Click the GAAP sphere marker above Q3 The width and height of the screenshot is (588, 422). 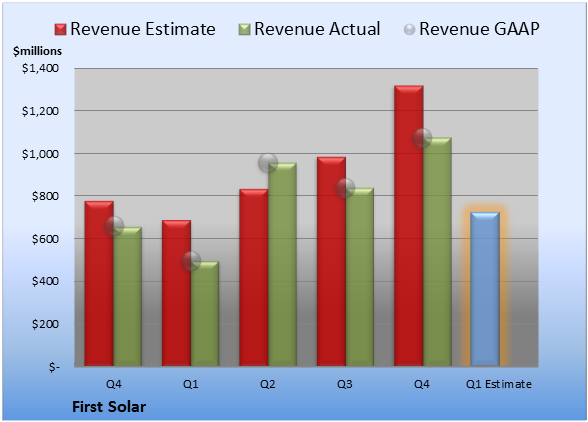click(x=345, y=188)
